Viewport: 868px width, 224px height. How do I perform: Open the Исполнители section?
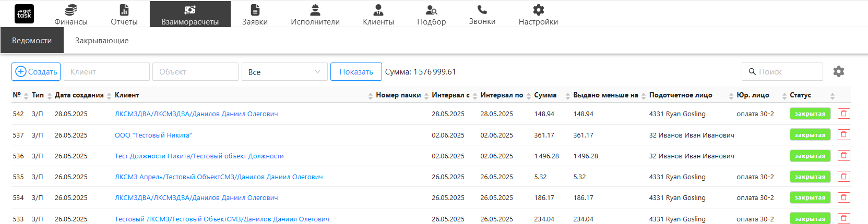(315, 15)
